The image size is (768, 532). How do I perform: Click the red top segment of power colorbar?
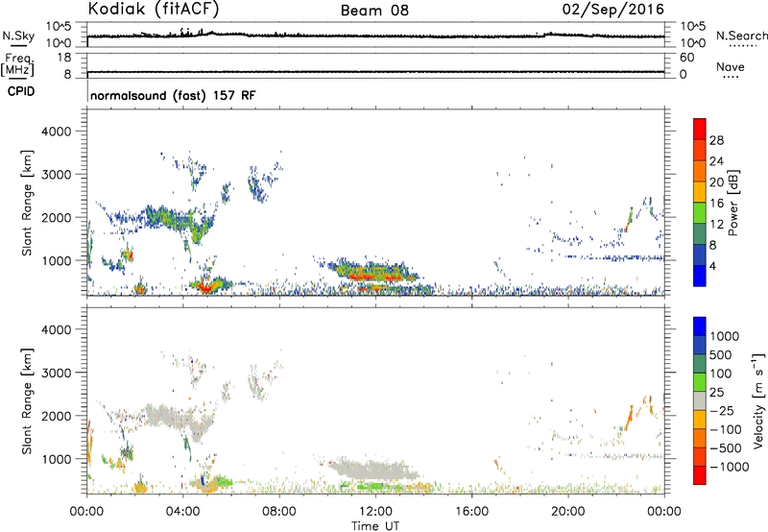click(700, 129)
